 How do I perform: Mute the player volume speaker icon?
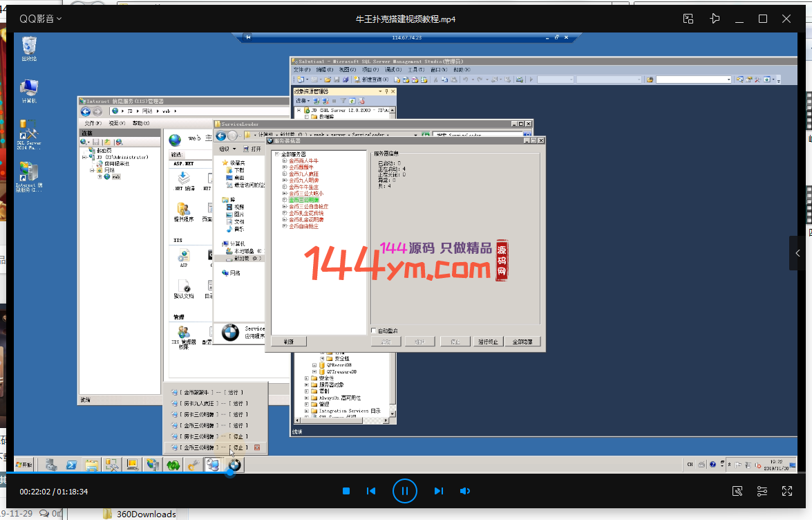[465, 491]
